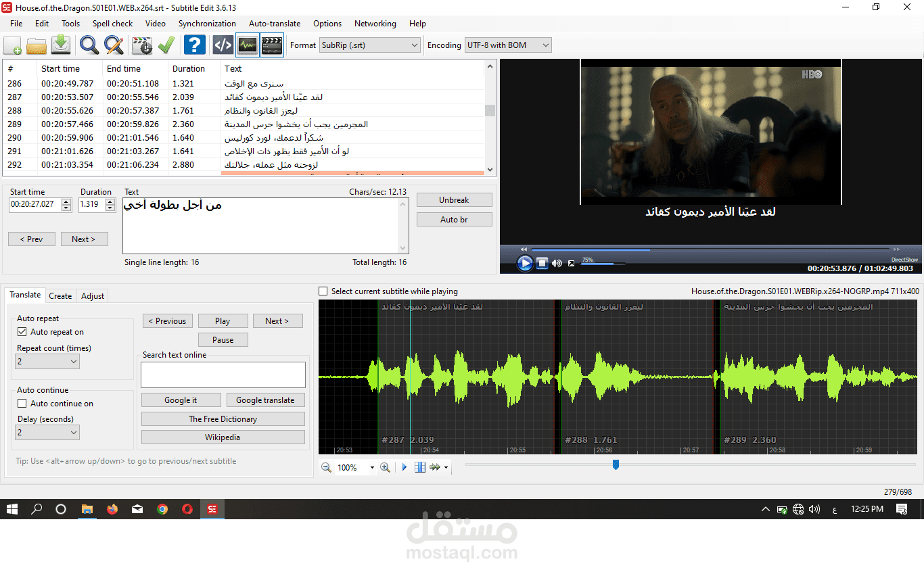Screen dimensions: 924x574
Task: Expand Delay seconds dropdown
Action: (47, 432)
